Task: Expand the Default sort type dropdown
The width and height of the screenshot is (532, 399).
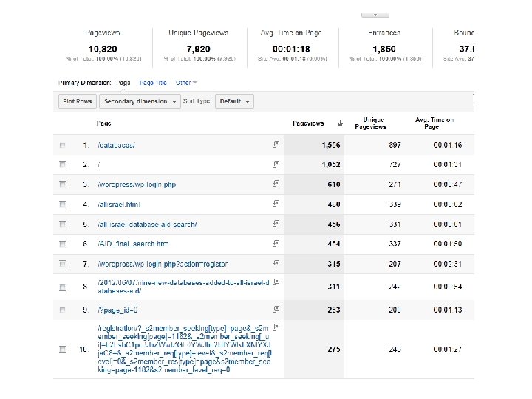Action: pos(234,101)
